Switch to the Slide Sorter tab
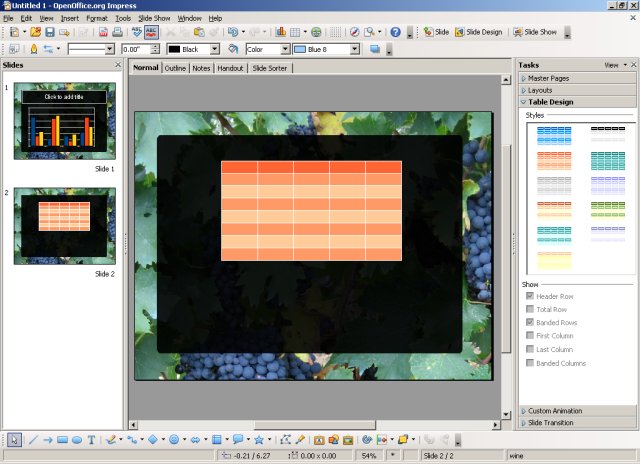Screen dimensions: 640x464 [x=269, y=68]
